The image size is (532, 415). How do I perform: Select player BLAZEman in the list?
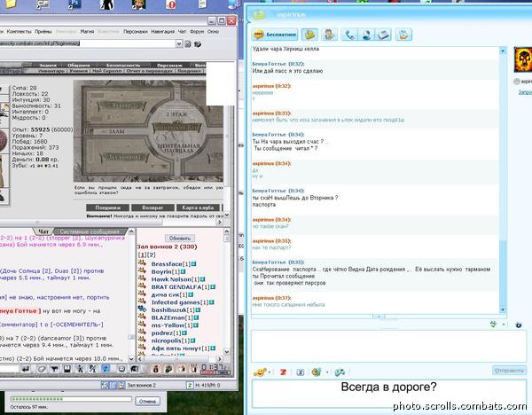pyautogui.click(x=168, y=318)
